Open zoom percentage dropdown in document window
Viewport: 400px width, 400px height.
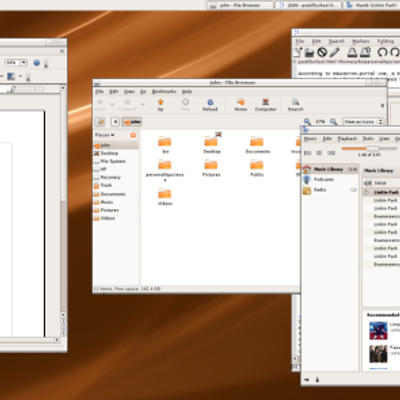point(23,63)
